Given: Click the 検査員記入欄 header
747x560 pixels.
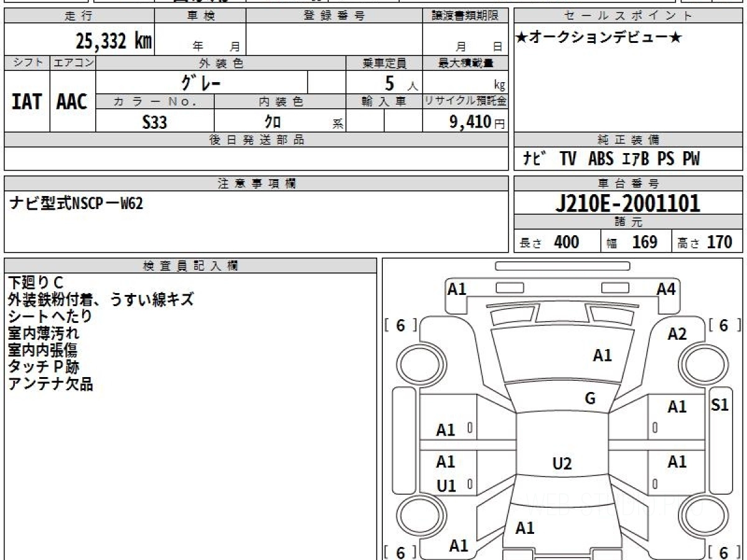Looking at the screenshot, I should click(x=190, y=265).
